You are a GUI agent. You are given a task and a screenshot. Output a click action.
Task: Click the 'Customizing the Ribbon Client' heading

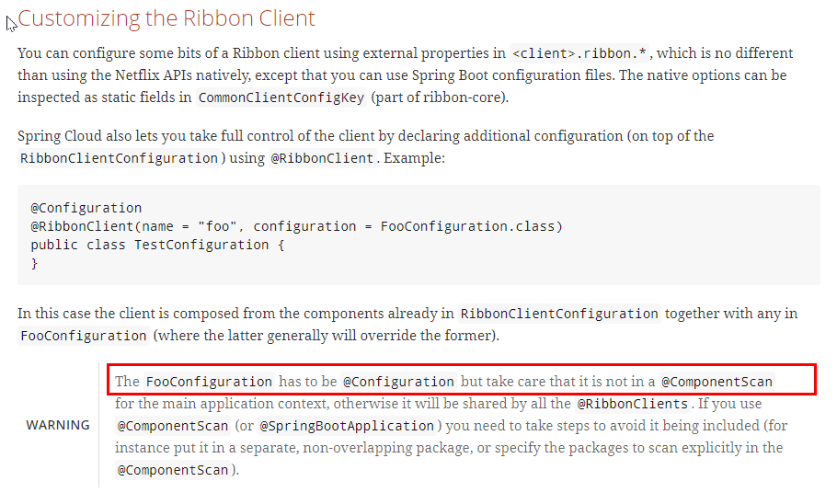166,18
